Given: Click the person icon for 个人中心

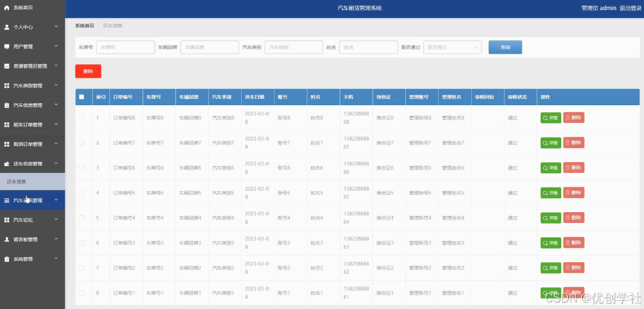Looking at the screenshot, I should click(x=6, y=27).
